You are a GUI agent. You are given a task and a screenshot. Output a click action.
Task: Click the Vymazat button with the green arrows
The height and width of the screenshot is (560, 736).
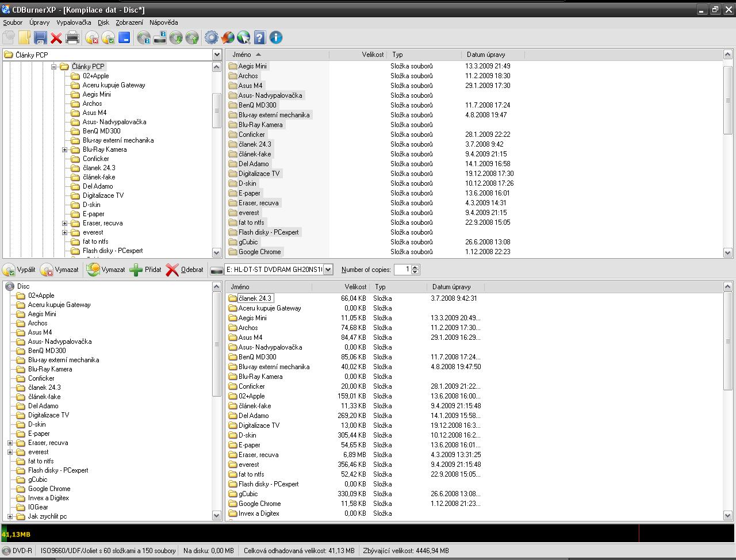click(x=106, y=270)
